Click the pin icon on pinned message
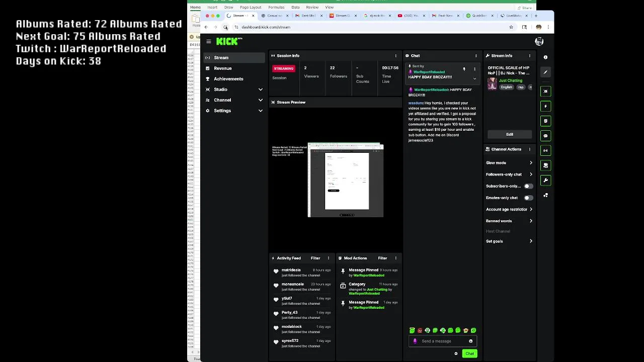 pyautogui.click(x=464, y=69)
